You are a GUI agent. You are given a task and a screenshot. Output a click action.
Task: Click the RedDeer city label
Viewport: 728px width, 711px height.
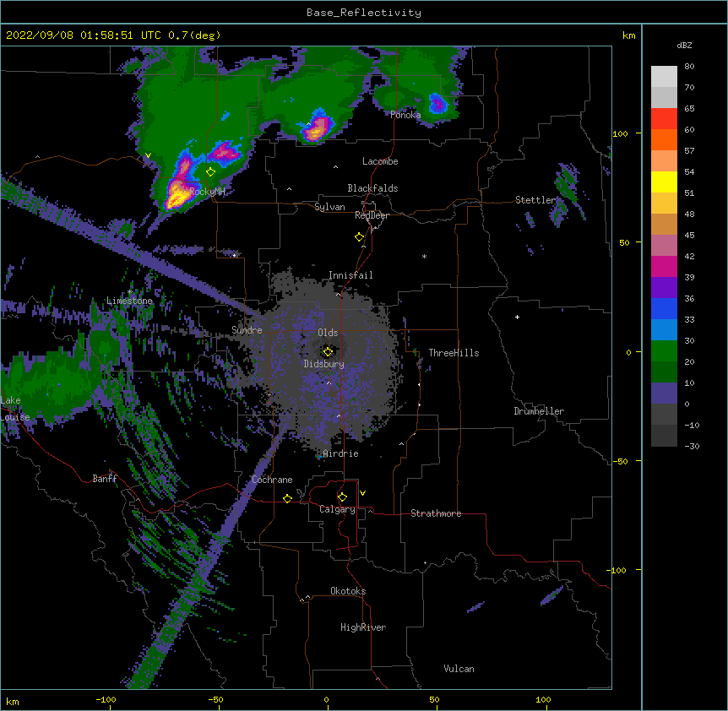(372, 215)
